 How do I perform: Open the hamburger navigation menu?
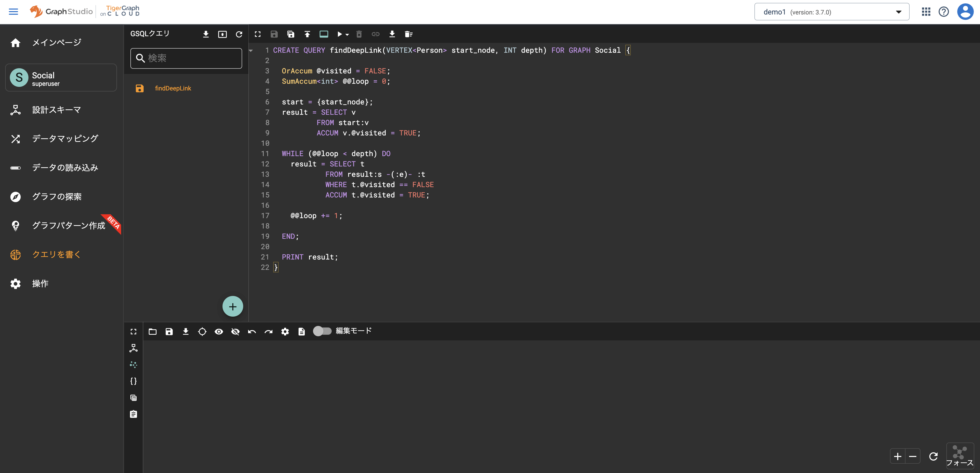point(14,11)
